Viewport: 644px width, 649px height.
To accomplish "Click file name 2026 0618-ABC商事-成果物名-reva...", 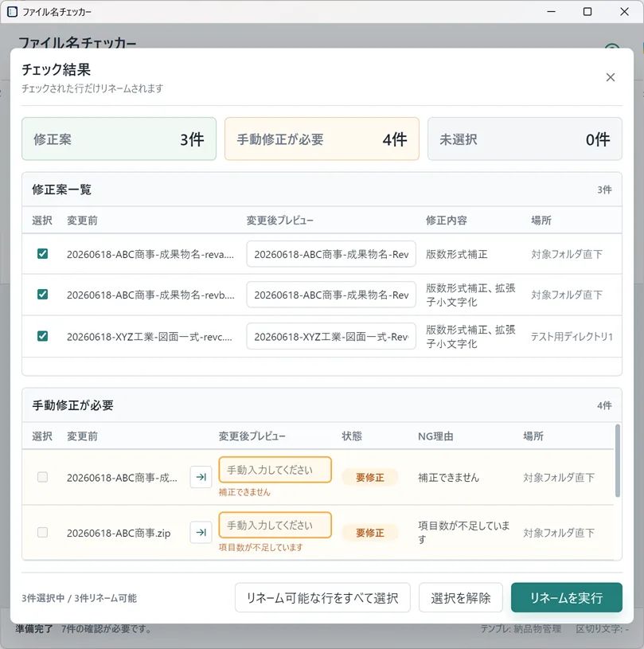I will tap(150, 254).
